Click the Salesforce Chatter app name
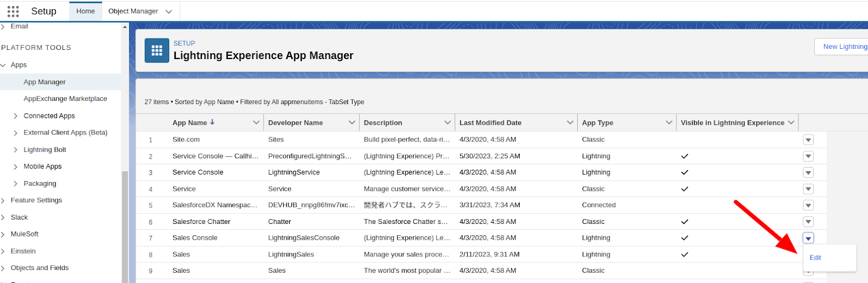The image size is (868, 283). pos(201,222)
